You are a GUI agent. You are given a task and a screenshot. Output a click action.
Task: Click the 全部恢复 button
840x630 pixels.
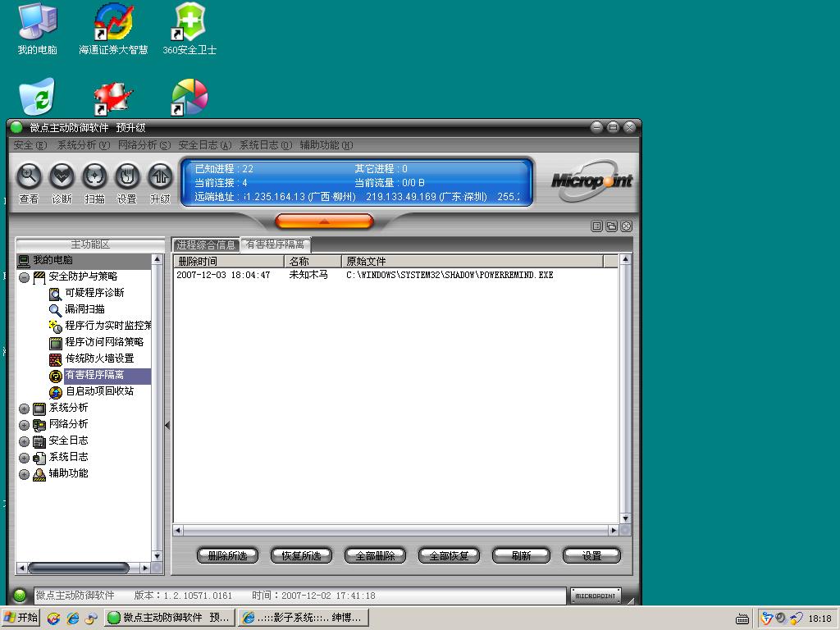449,556
